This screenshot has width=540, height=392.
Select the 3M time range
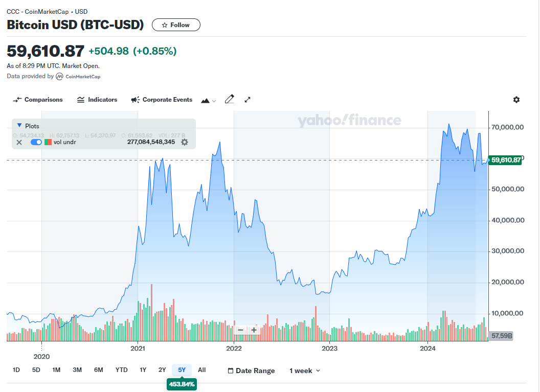(x=77, y=370)
